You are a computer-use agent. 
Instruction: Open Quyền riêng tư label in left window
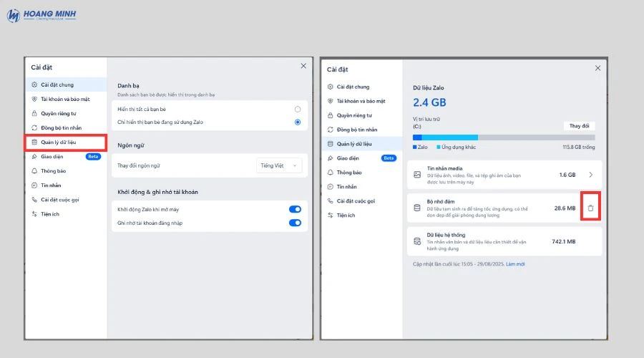[x=59, y=113]
